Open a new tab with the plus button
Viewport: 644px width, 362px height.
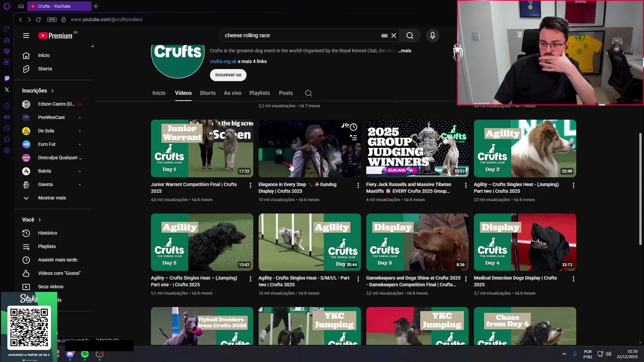(96, 6)
